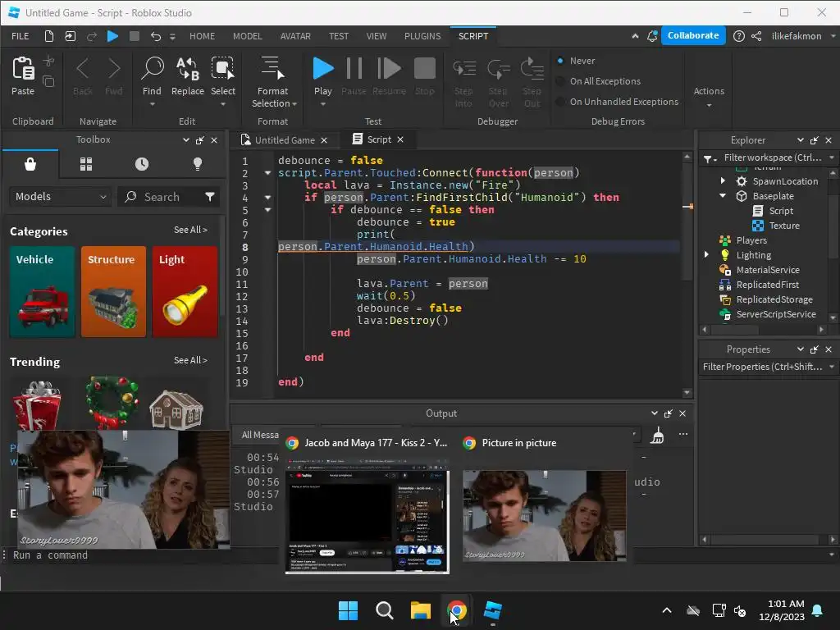840x630 pixels.
Task: Clear the Output with broom icon
Action: click(x=657, y=436)
